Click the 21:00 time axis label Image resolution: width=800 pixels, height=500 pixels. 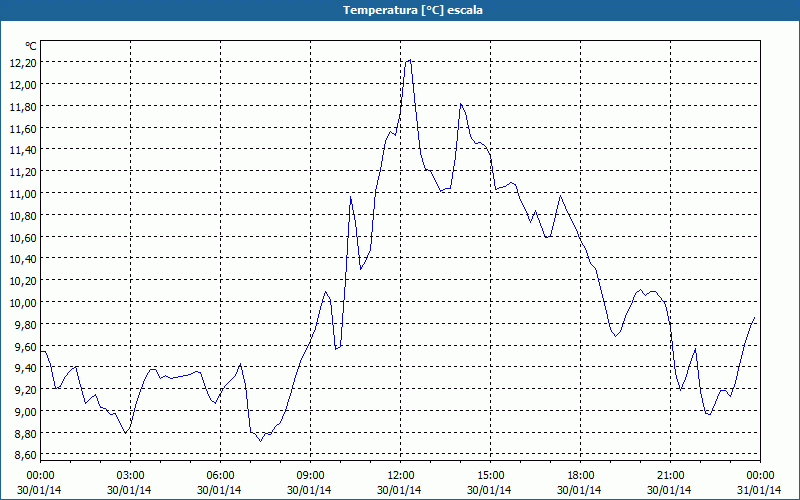(x=670, y=476)
